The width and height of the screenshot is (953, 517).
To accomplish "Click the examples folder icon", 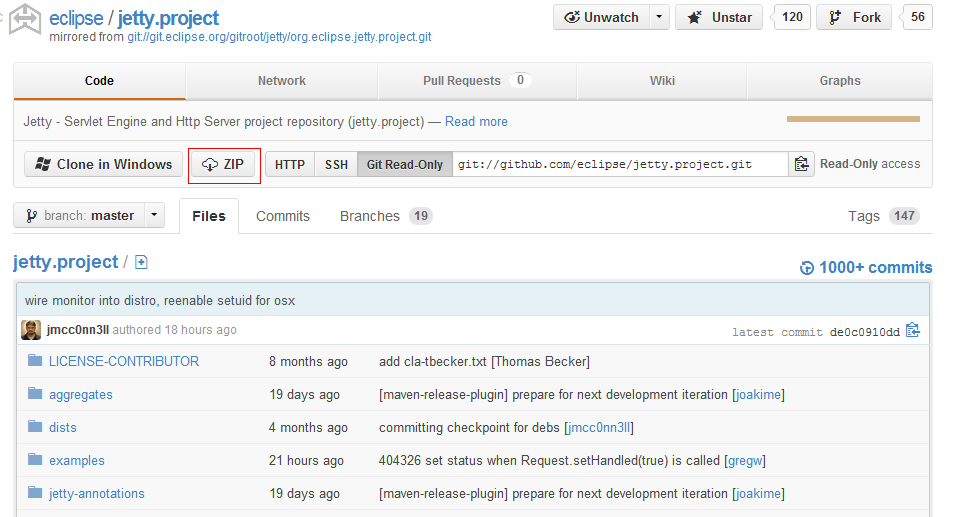I will [35, 460].
